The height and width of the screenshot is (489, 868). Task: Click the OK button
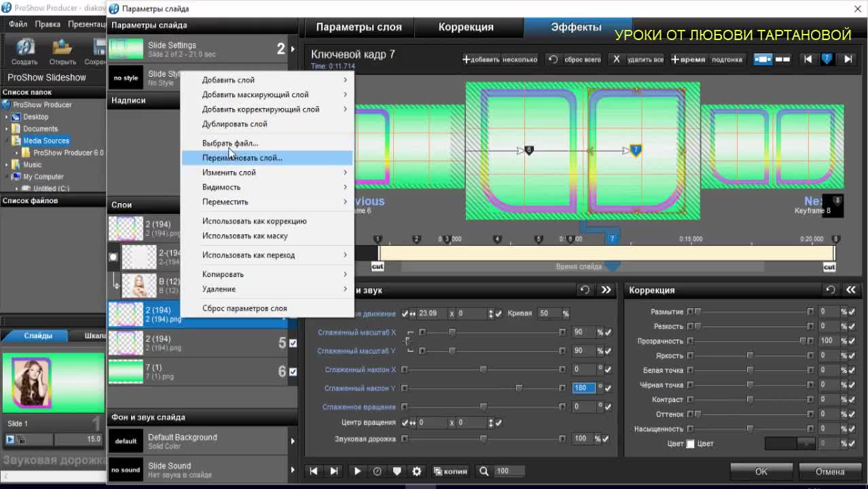(x=761, y=471)
